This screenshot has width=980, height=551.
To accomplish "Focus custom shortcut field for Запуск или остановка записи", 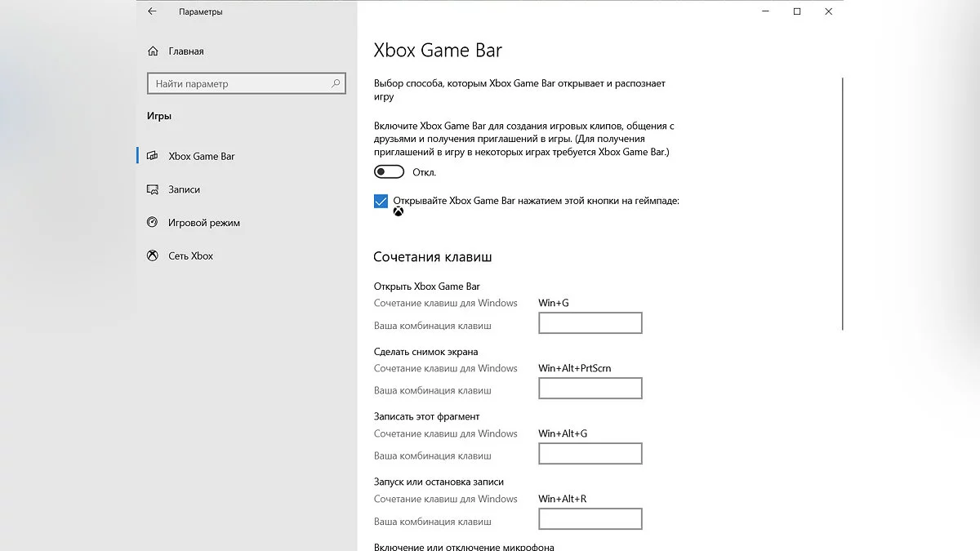I will click(x=590, y=519).
